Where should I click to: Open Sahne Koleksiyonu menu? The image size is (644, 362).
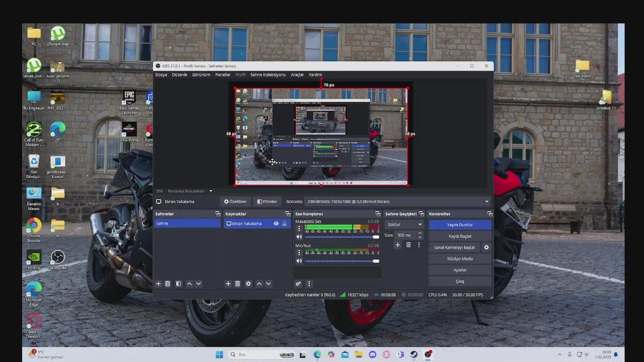tap(268, 74)
